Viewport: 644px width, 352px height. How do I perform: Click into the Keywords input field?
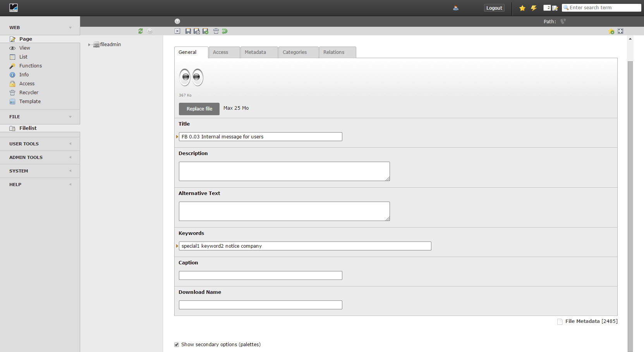point(305,246)
